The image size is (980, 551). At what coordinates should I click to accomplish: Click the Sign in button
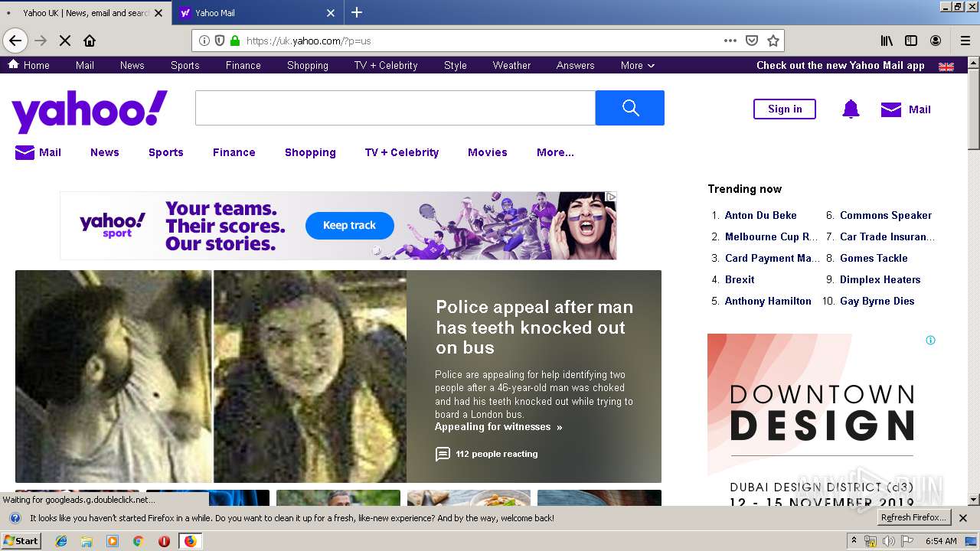click(x=785, y=109)
